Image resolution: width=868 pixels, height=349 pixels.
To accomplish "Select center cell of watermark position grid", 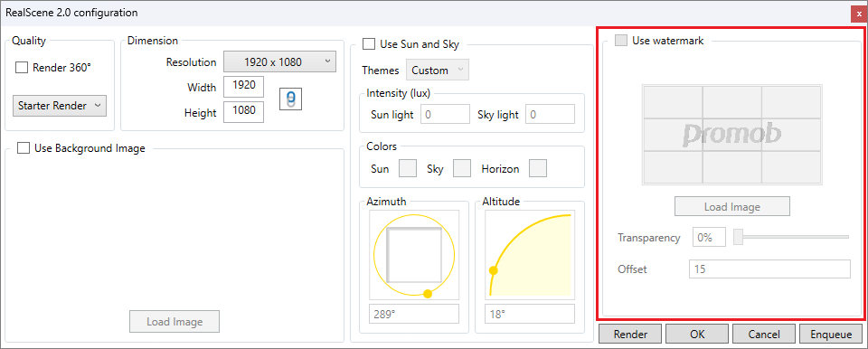I will tap(731, 135).
